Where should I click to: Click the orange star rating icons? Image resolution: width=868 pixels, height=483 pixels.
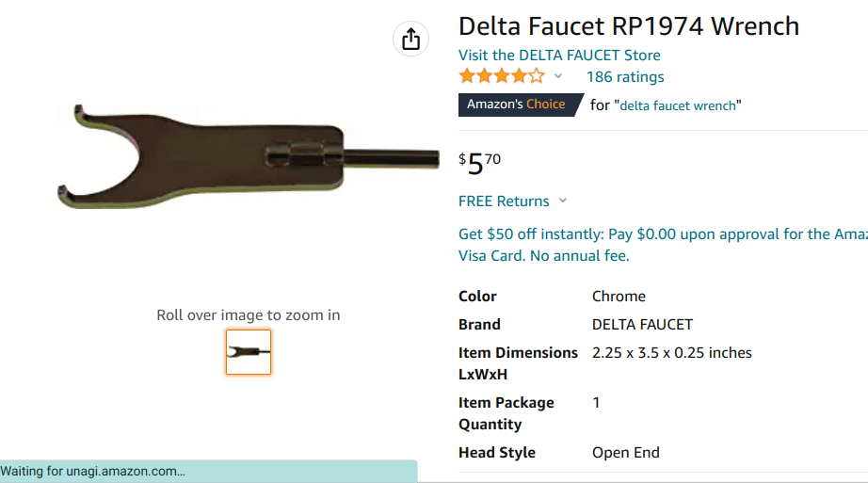point(501,76)
